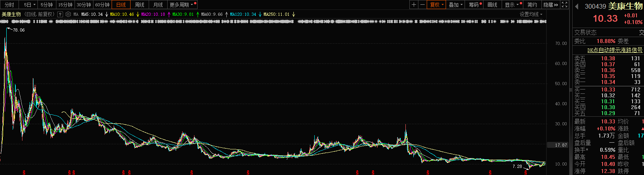Image resolution: width=644 pixels, height=175 pixels.
Task: Toggle 简约 simplified view
Action: (532, 5)
